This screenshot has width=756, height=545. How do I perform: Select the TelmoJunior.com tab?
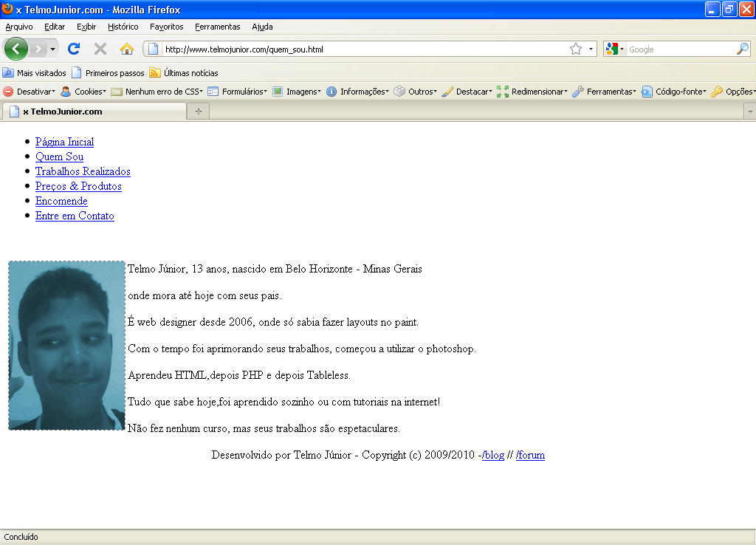click(x=94, y=112)
